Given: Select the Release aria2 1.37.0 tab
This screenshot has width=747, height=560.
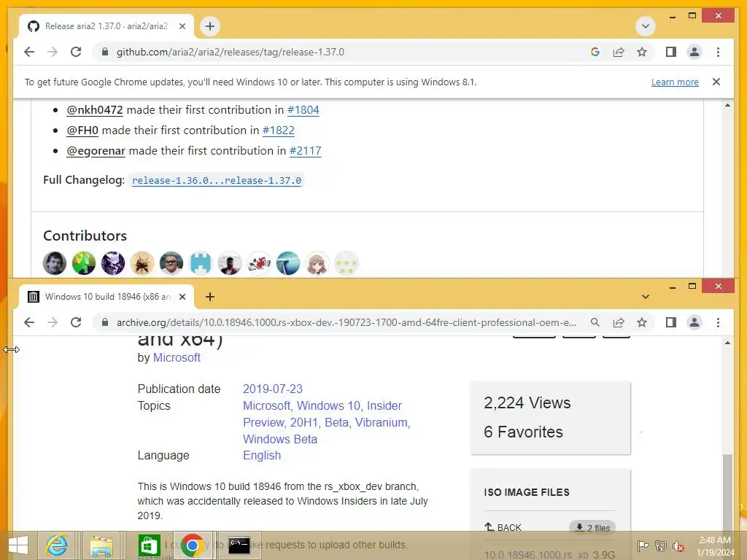Looking at the screenshot, I should coord(107,26).
